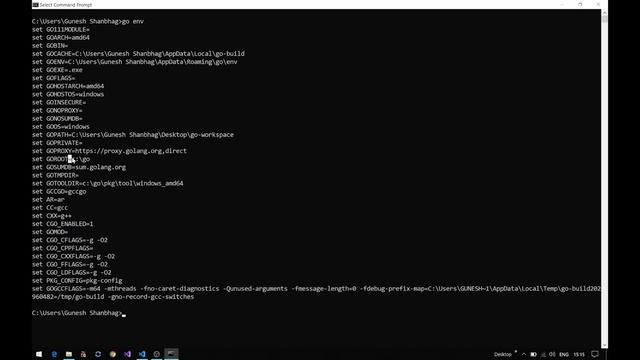Open the clock showing 15:15
The width and height of the screenshot is (640, 360).
click(579, 354)
